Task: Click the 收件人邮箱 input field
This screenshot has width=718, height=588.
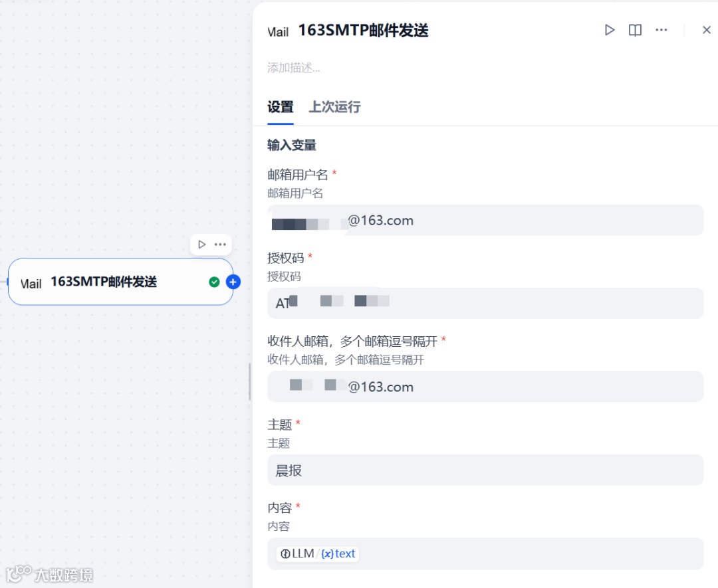Action: pyautogui.click(x=485, y=387)
